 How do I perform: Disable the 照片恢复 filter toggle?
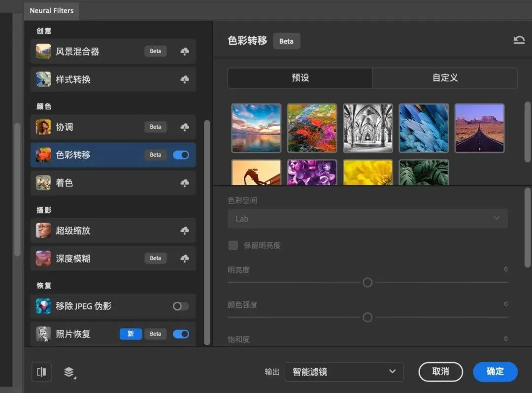[x=181, y=334]
